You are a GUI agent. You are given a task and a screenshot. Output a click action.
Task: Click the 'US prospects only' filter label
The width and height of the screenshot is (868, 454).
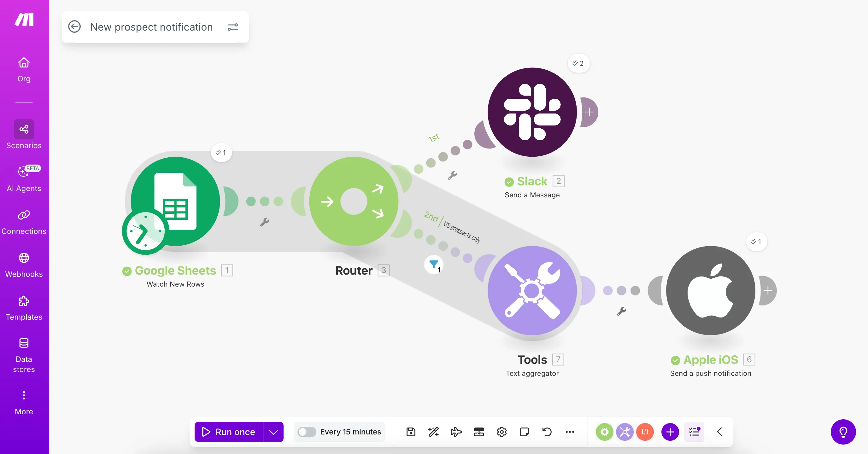[462, 232]
